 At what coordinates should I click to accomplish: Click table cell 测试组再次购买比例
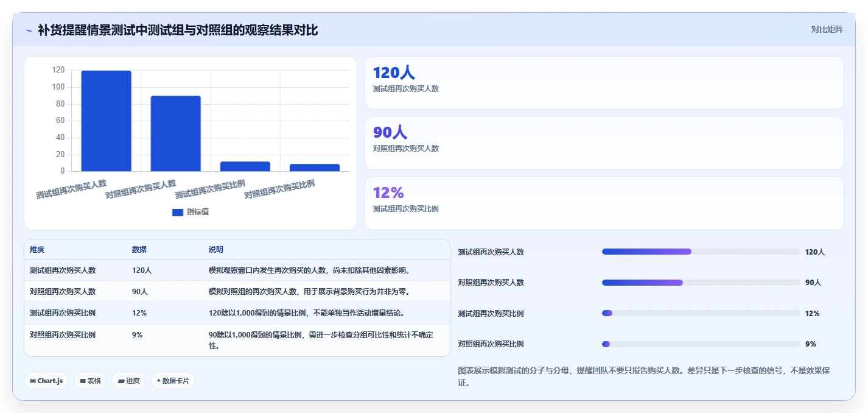coord(63,313)
